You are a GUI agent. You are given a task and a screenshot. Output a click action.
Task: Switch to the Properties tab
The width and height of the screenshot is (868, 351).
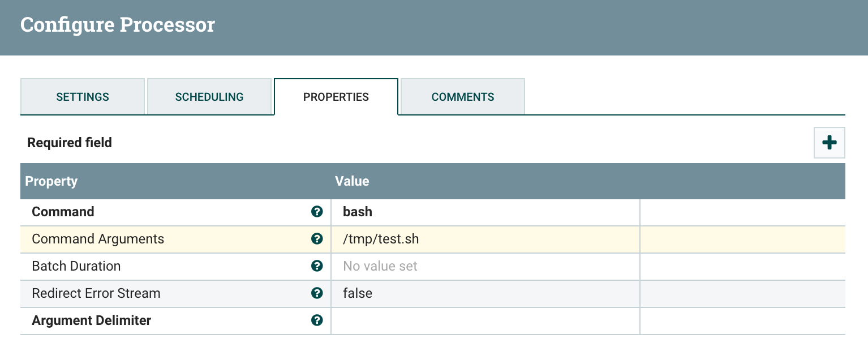tap(336, 97)
